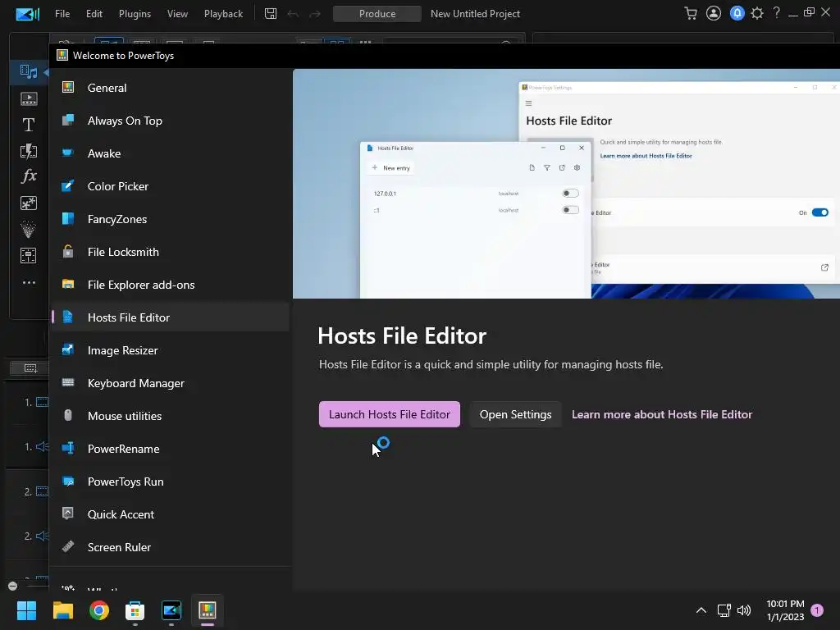Screen dimensions: 840x630
Task: Click the undo arrow in PowerDirector
Action: [293, 14]
